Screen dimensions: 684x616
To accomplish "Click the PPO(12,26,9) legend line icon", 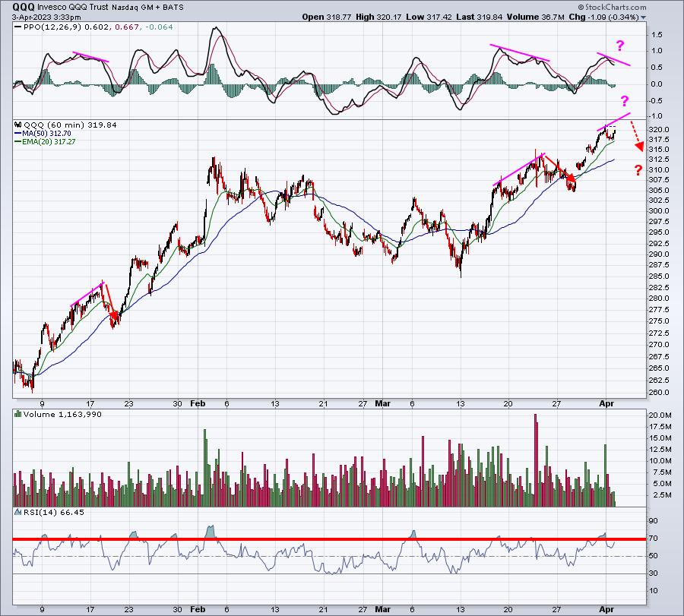I will click(x=18, y=27).
